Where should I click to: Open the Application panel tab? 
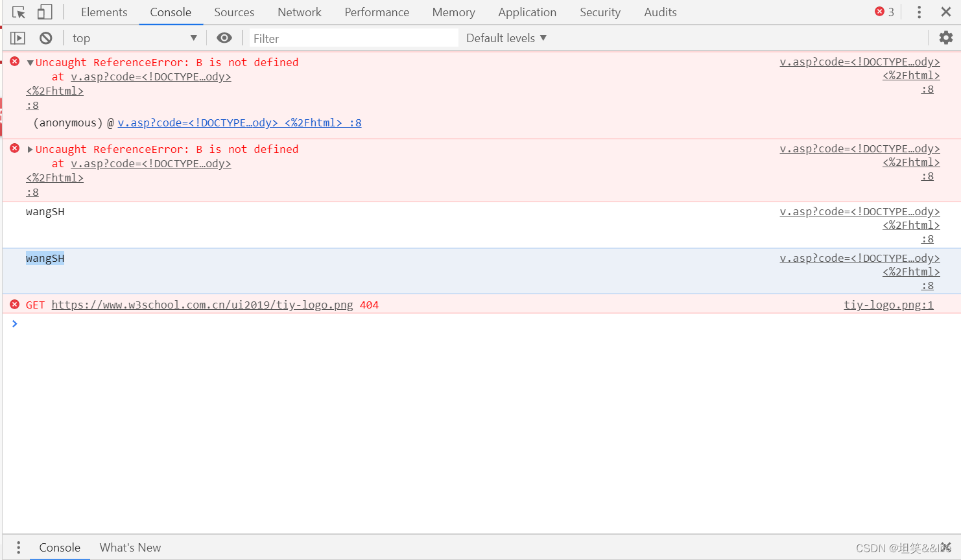(527, 12)
